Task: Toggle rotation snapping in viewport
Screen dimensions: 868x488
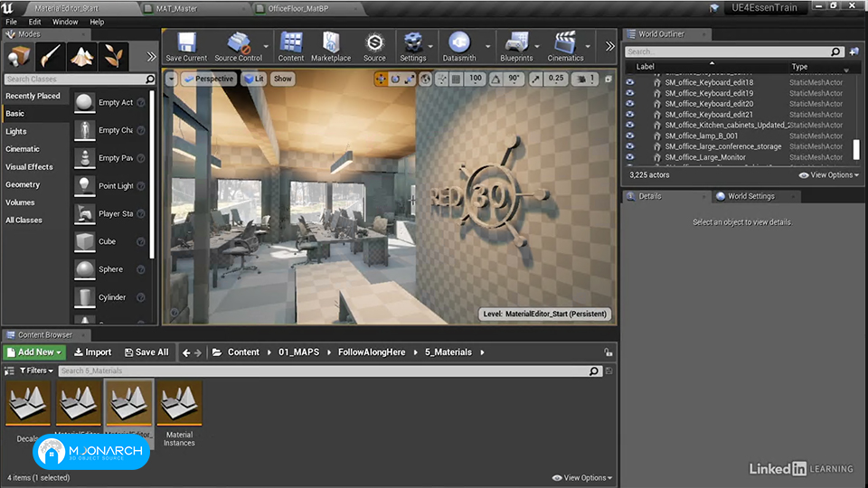Action: pyautogui.click(x=495, y=80)
